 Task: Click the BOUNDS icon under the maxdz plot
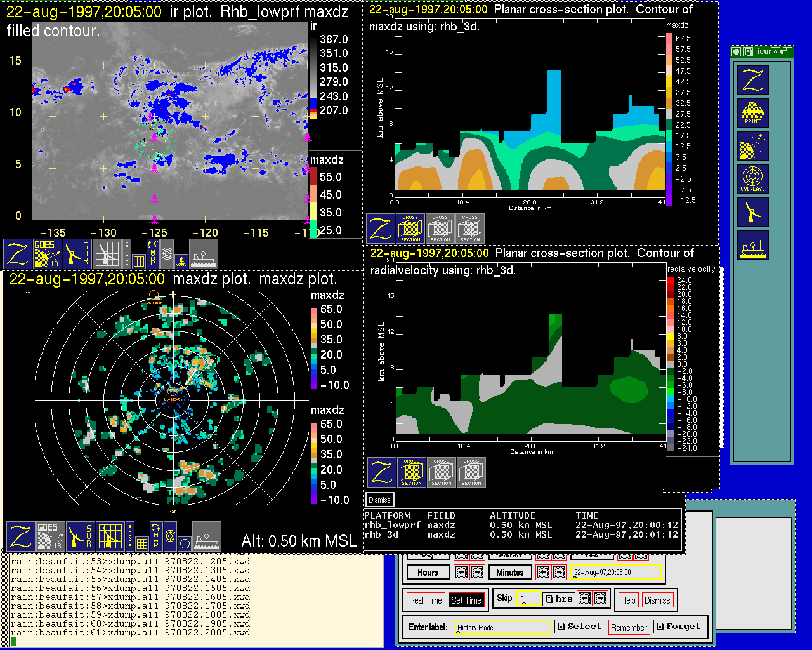130,536
